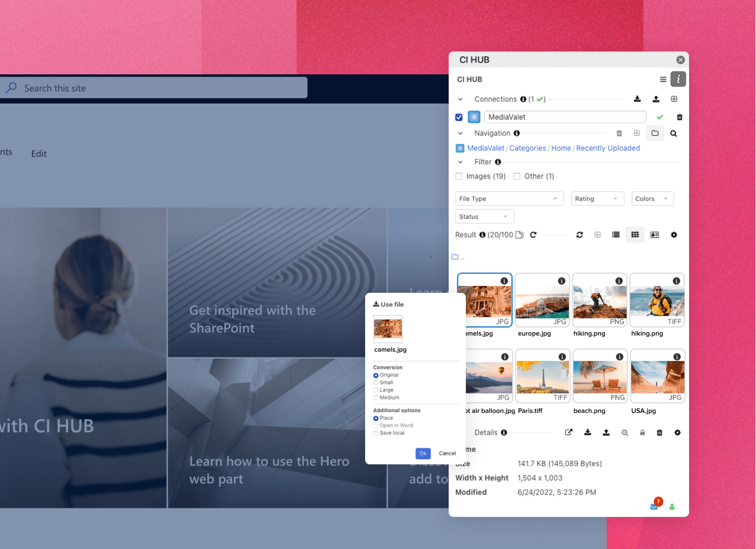Click the Connections export (upload) icon
Image resolution: width=756 pixels, height=549 pixels.
(x=656, y=99)
